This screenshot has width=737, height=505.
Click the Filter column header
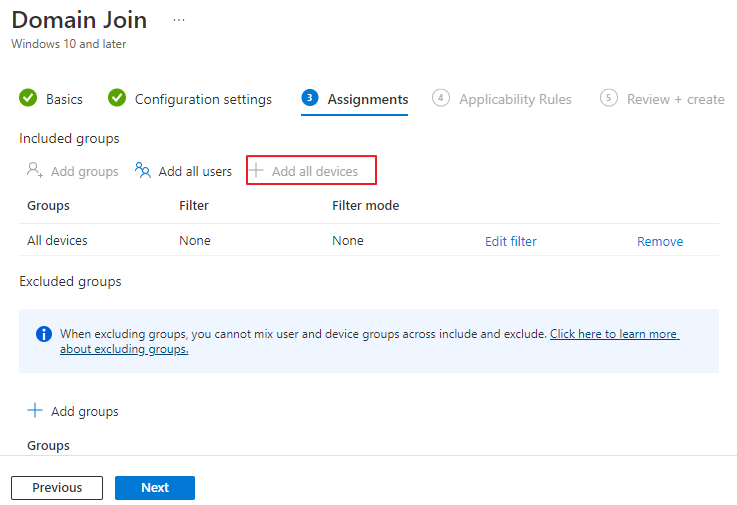point(194,205)
